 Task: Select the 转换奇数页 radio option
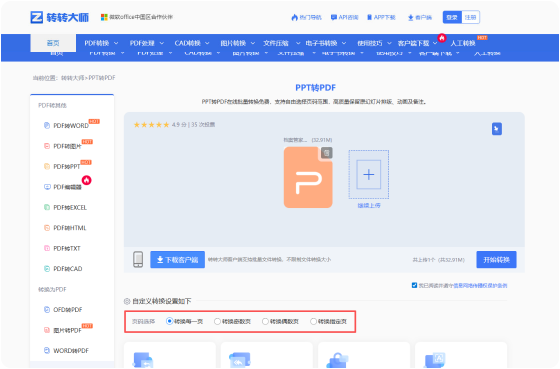tap(217, 321)
